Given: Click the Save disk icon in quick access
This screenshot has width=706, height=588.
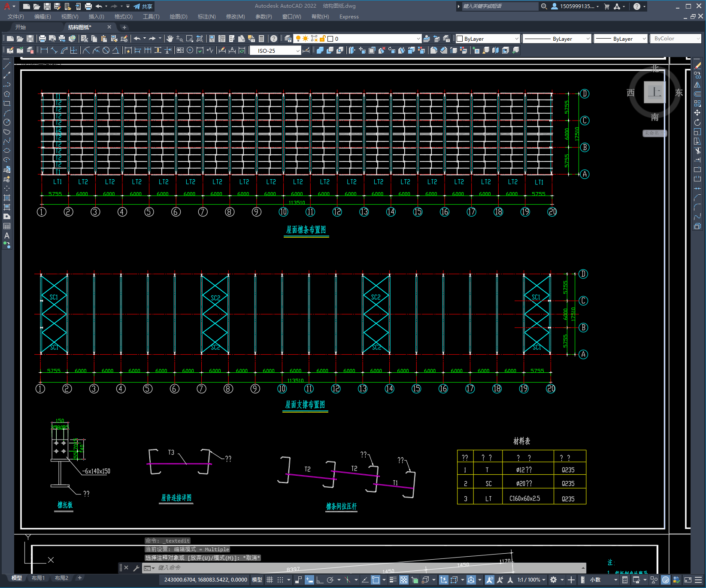Looking at the screenshot, I should pos(47,6).
